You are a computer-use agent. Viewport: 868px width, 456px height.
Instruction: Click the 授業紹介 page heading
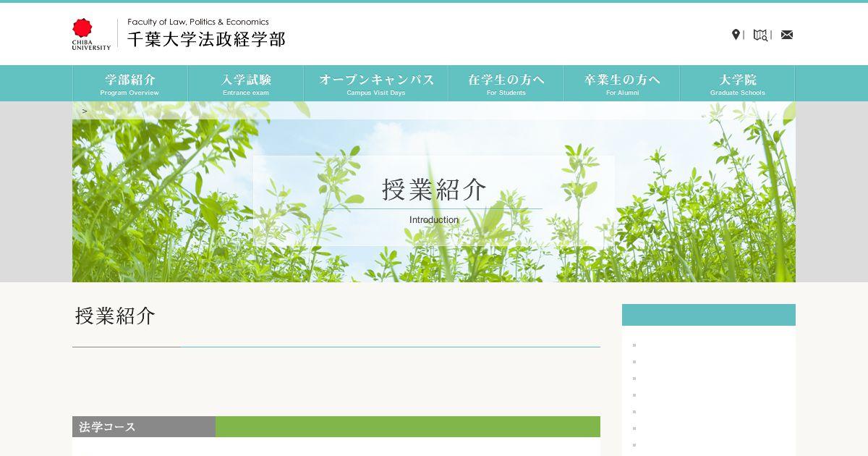(115, 316)
